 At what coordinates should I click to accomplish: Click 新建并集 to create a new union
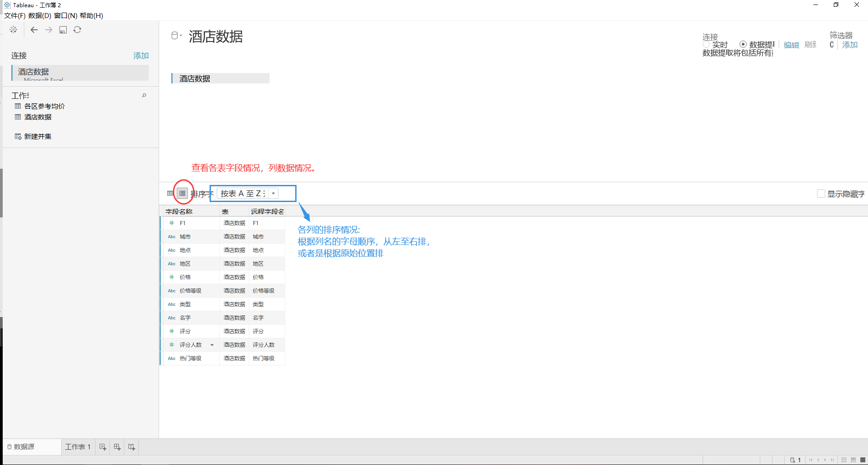38,136
